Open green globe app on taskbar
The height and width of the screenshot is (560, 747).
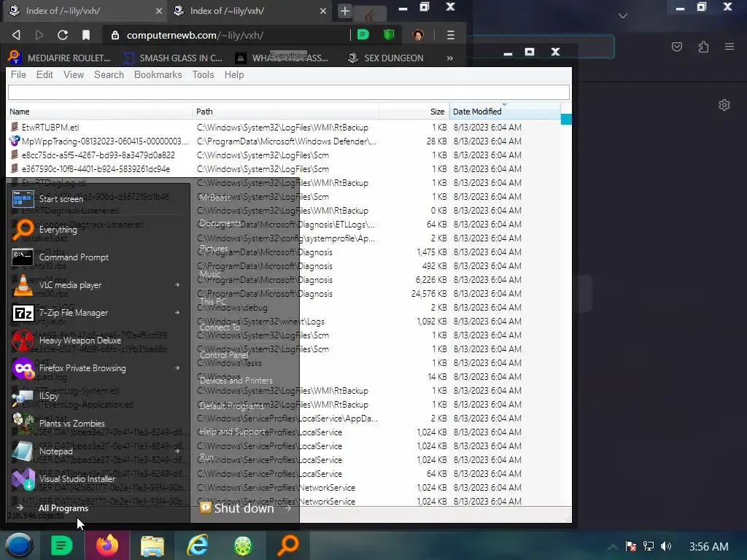pos(242,545)
